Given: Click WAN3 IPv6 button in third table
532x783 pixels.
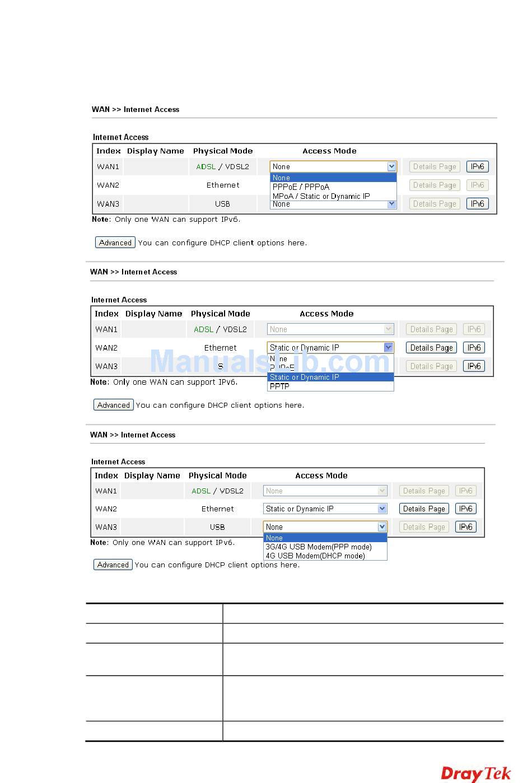Looking at the screenshot, I should (x=465, y=527).
